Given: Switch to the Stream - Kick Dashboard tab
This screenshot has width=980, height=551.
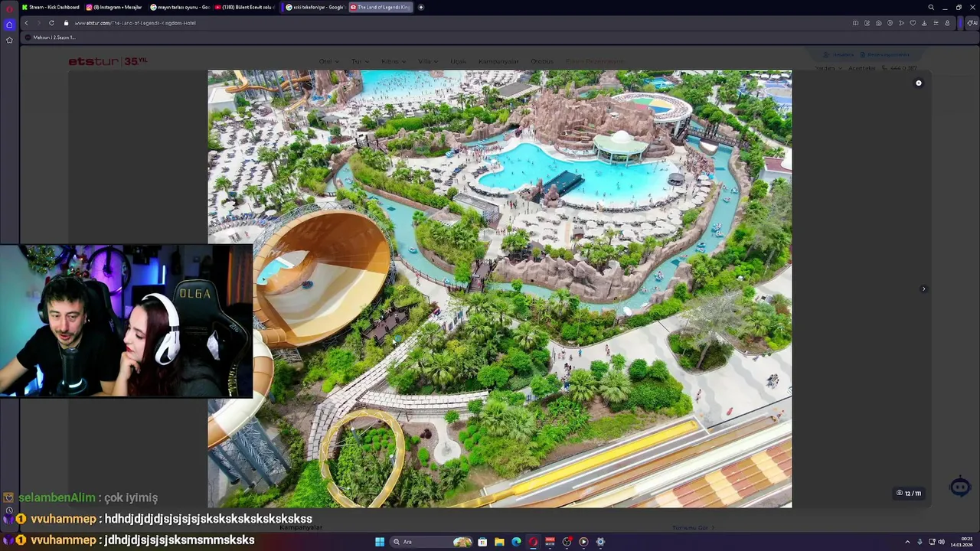Looking at the screenshot, I should (51, 8).
